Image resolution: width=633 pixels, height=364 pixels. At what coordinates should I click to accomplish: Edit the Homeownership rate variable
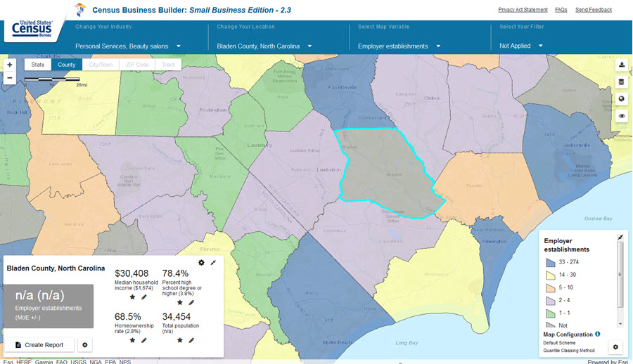[143, 340]
